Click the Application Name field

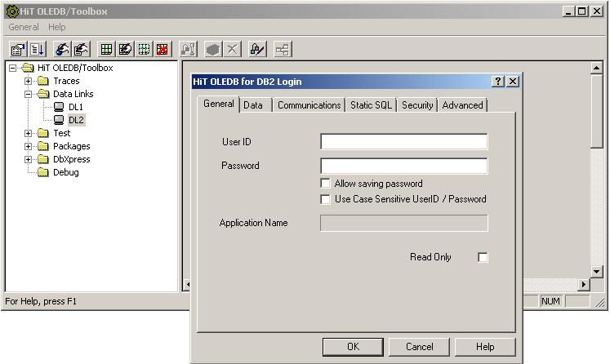tap(404, 223)
